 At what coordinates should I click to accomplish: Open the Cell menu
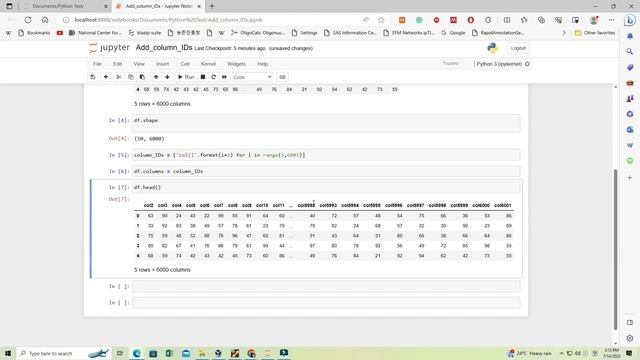(x=185, y=64)
